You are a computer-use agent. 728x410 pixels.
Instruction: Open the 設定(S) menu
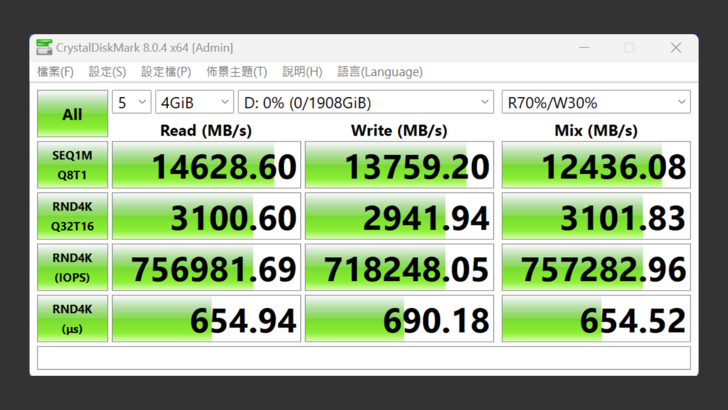click(x=107, y=72)
